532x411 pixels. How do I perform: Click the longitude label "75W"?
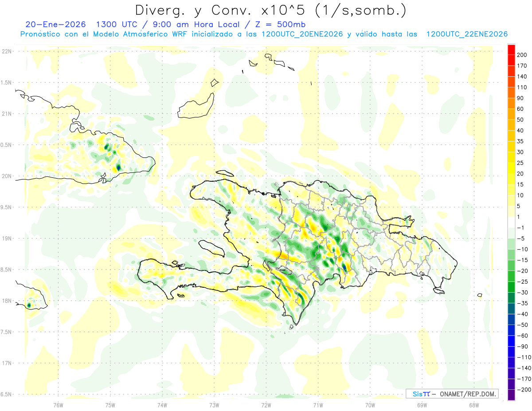tap(110, 405)
